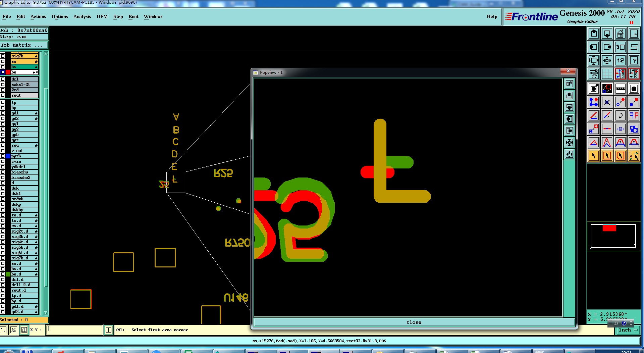This screenshot has height=353, width=644.
Task: Toggle checkbox for layer rout
Action: [x=3, y=95]
